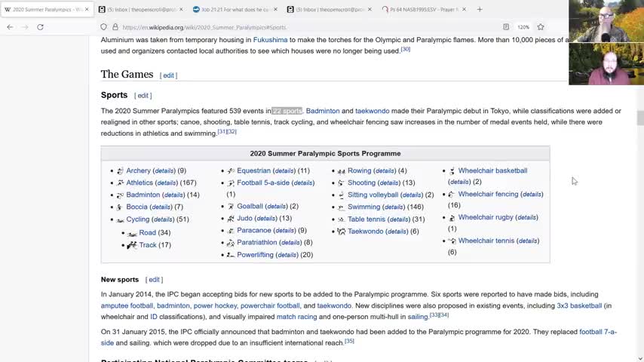The height and width of the screenshot is (362, 644).
Task: Close the Ps 64 NASB1995/ESV tab
Action: (x=464, y=9)
